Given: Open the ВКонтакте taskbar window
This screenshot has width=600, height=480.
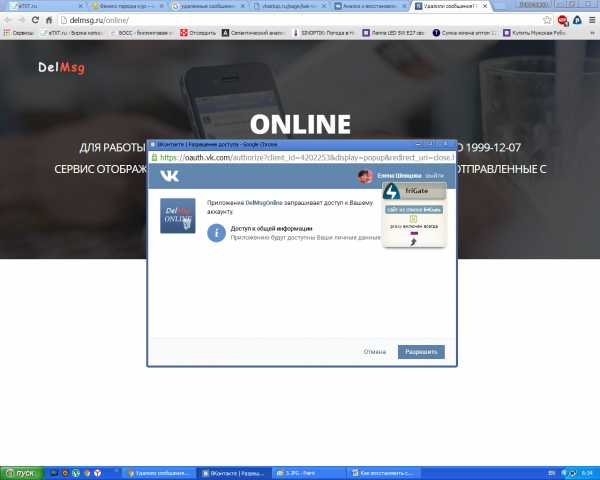Looking at the screenshot, I should (x=234, y=473).
